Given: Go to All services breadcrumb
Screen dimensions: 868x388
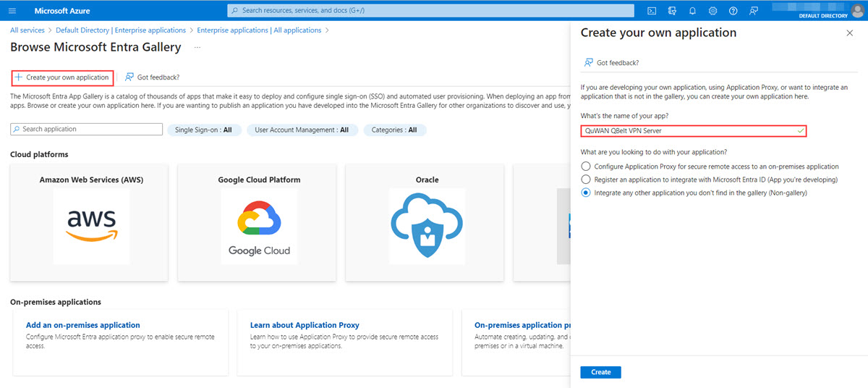Looking at the screenshot, I should [27, 30].
